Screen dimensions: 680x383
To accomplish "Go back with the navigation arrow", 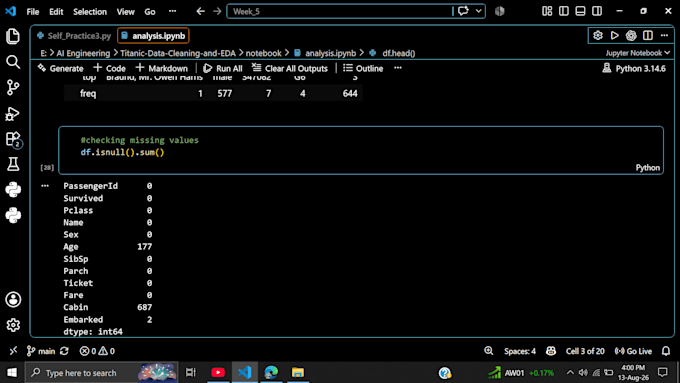I will [x=200, y=11].
